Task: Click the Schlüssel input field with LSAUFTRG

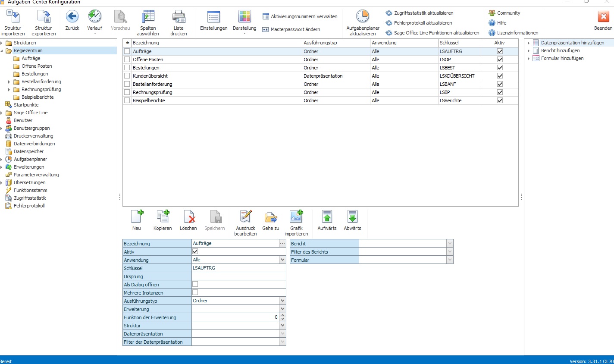Action: coord(239,268)
